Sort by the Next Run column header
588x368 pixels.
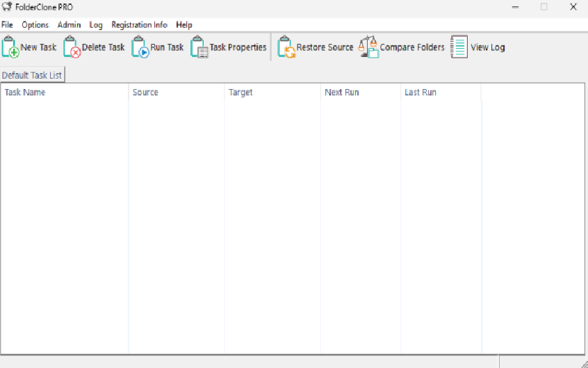(x=361, y=93)
